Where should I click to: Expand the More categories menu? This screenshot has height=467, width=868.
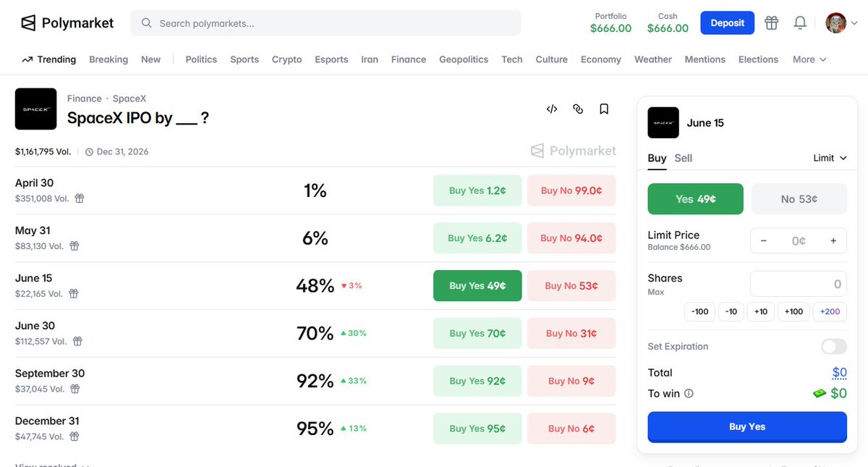click(809, 59)
